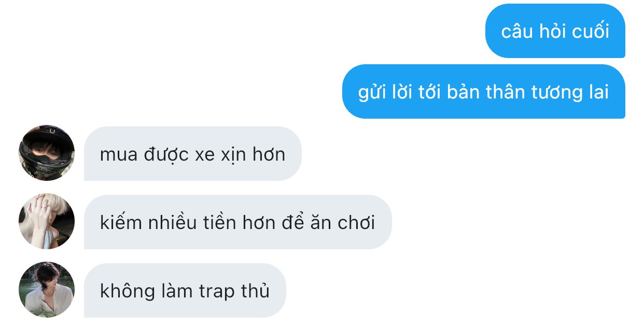This screenshot has width=644, height=328.
Task: Click the word "không" in the bottom message
Action: click(120, 291)
